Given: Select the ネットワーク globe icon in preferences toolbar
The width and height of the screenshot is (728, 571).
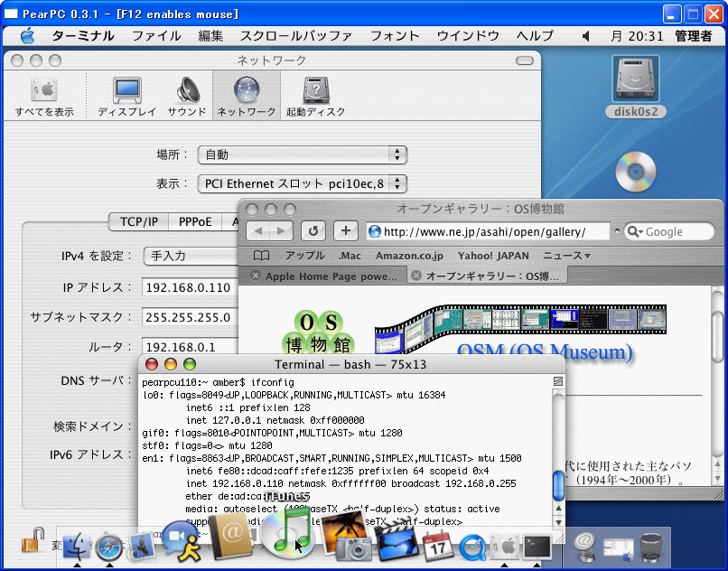Looking at the screenshot, I should click(x=247, y=97).
